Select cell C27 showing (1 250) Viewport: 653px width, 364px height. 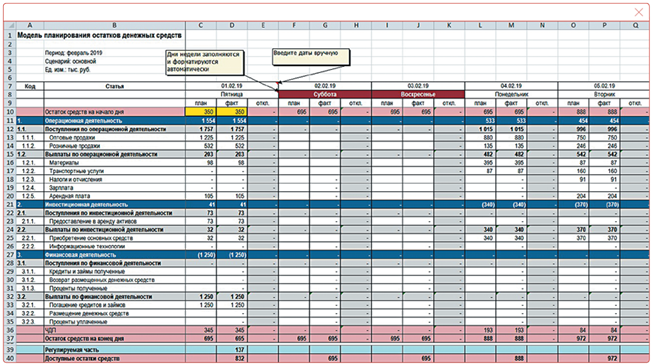tap(201, 255)
